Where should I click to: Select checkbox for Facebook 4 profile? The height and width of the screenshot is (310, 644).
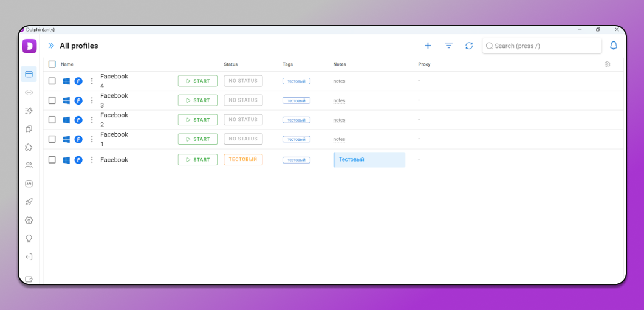tap(52, 81)
